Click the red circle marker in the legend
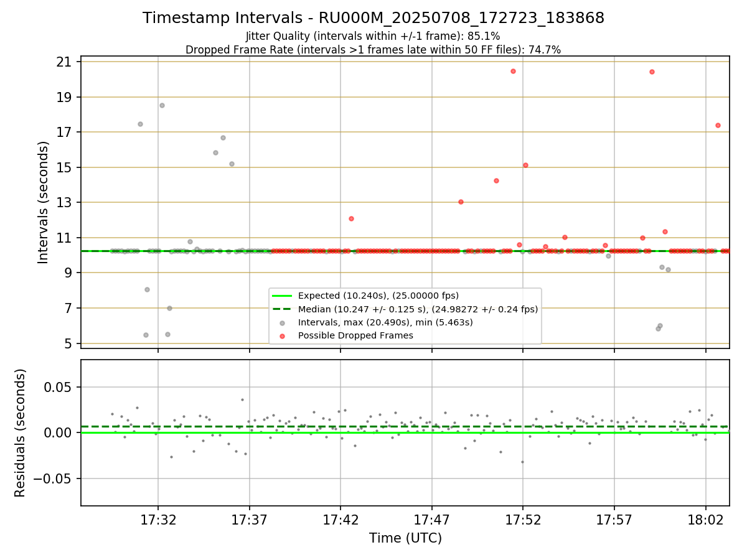This screenshot has width=747, height=560. coord(283,336)
